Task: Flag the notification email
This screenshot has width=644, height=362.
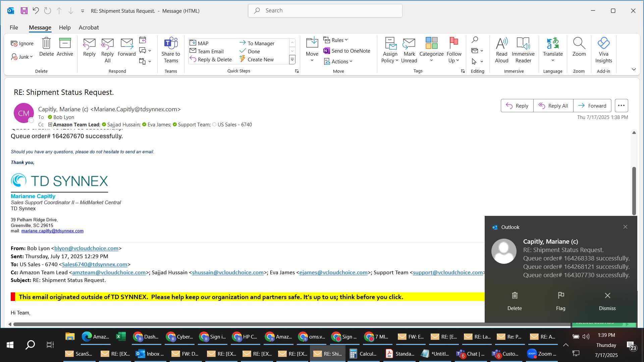Action: [x=560, y=301]
